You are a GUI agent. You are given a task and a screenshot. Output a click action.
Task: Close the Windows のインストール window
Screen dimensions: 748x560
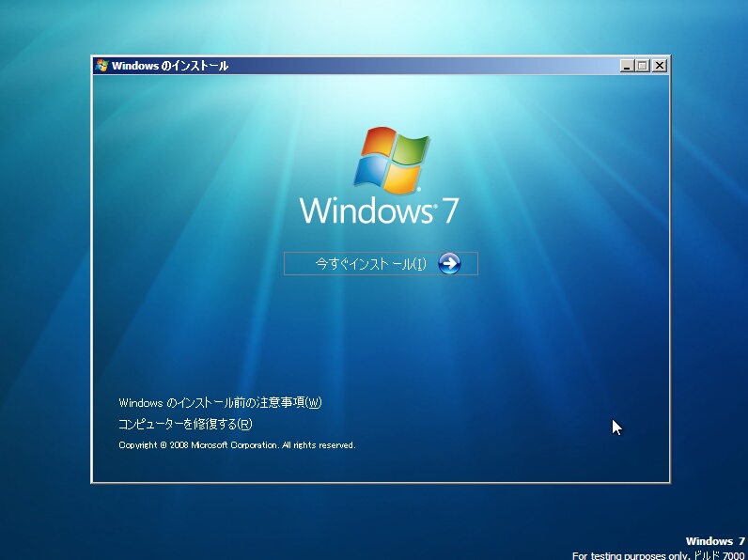660,66
